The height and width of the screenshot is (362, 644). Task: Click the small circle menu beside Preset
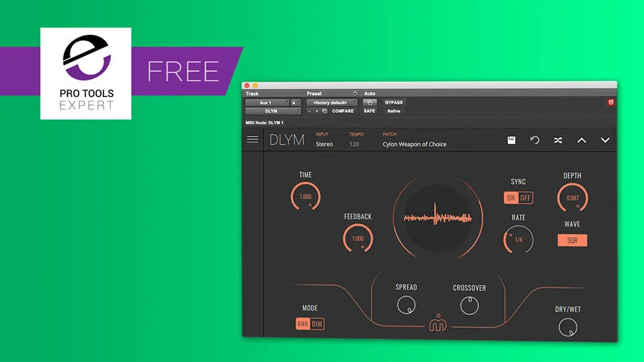(355, 94)
